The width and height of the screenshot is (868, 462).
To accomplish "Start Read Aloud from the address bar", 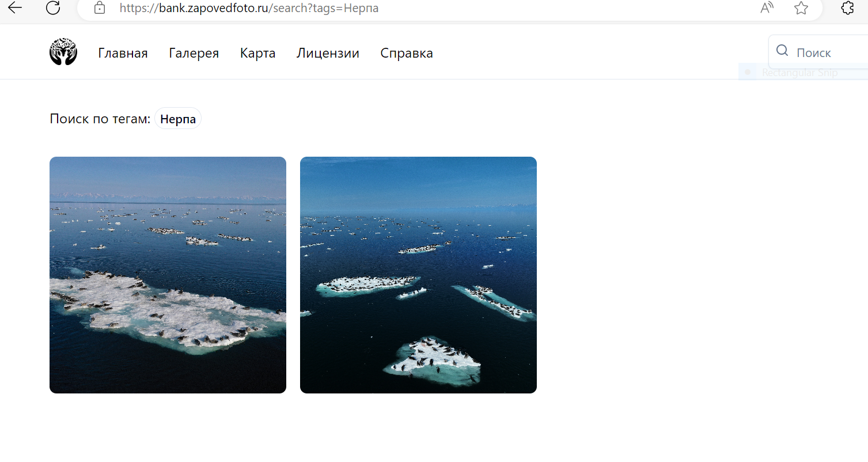I will tap(767, 8).
